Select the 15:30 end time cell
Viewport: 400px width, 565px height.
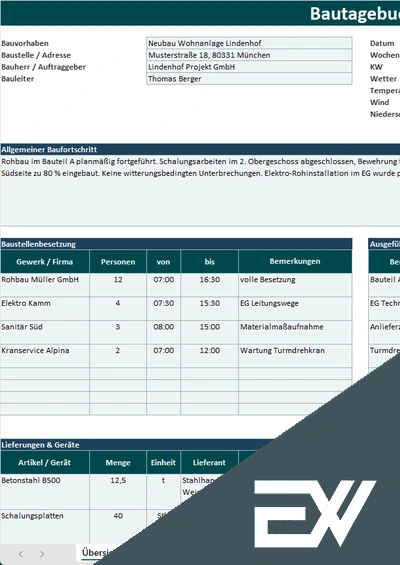pos(210,308)
